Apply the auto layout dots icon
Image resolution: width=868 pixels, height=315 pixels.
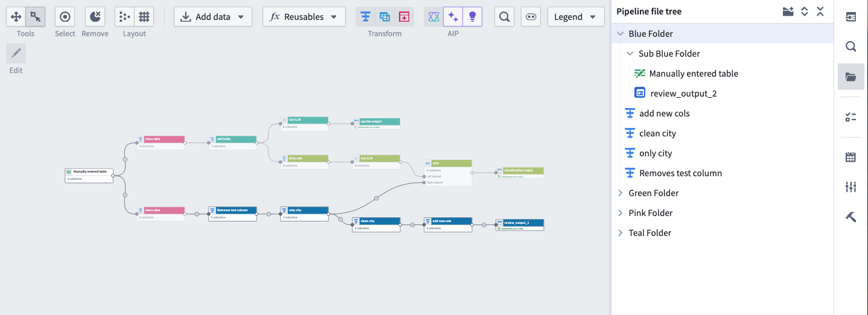point(124,17)
